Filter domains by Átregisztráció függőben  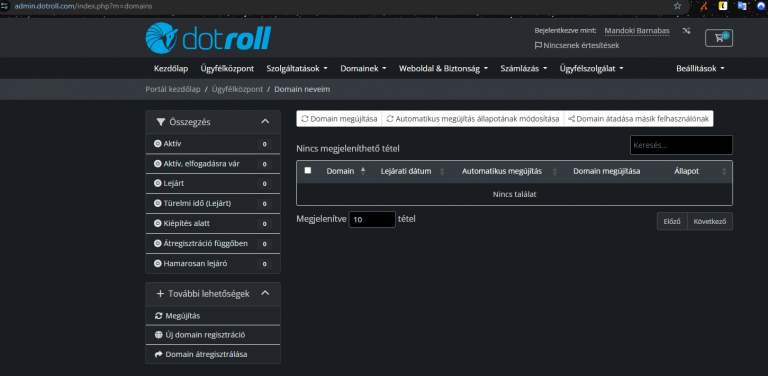coord(213,243)
